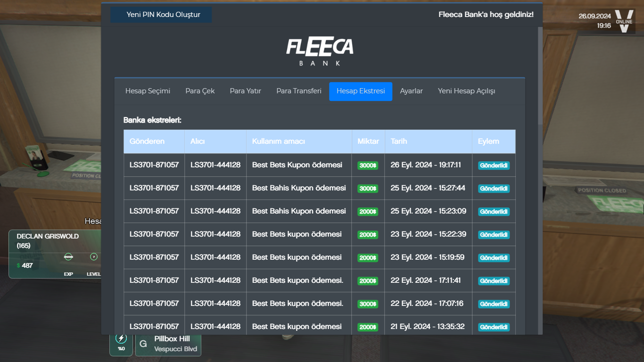
Task: Click the 'Banka ekstreleri:' heading
Action: (152, 120)
